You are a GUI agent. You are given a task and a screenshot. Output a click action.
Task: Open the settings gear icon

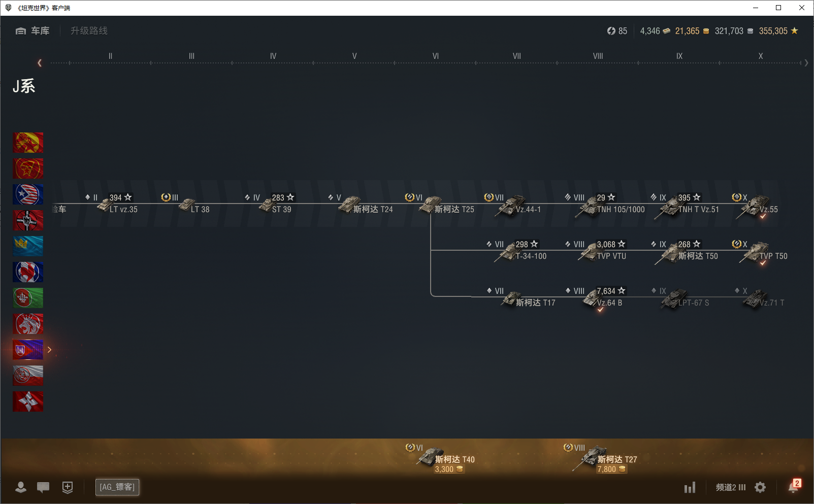[760, 487]
